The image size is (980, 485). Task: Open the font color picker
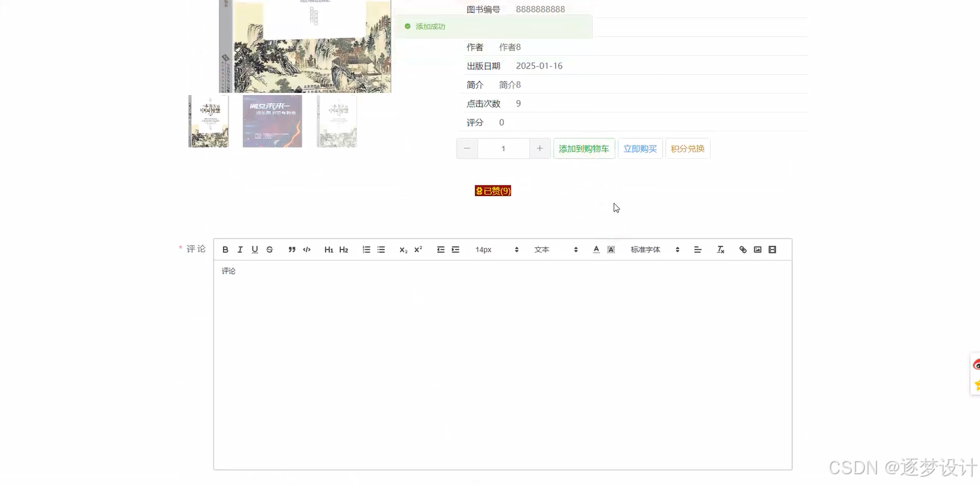coord(595,249)
